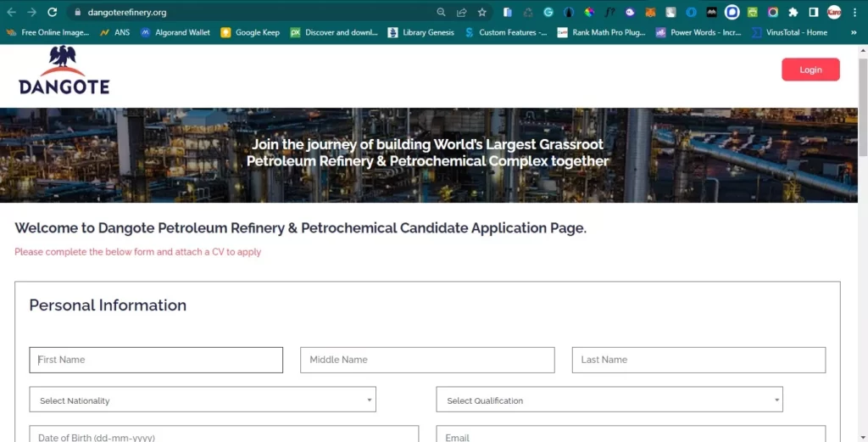Open the rainbow ring extension icon
This screenshot has height=442, width=868.
pyautogui.click(x=773, y=12)
